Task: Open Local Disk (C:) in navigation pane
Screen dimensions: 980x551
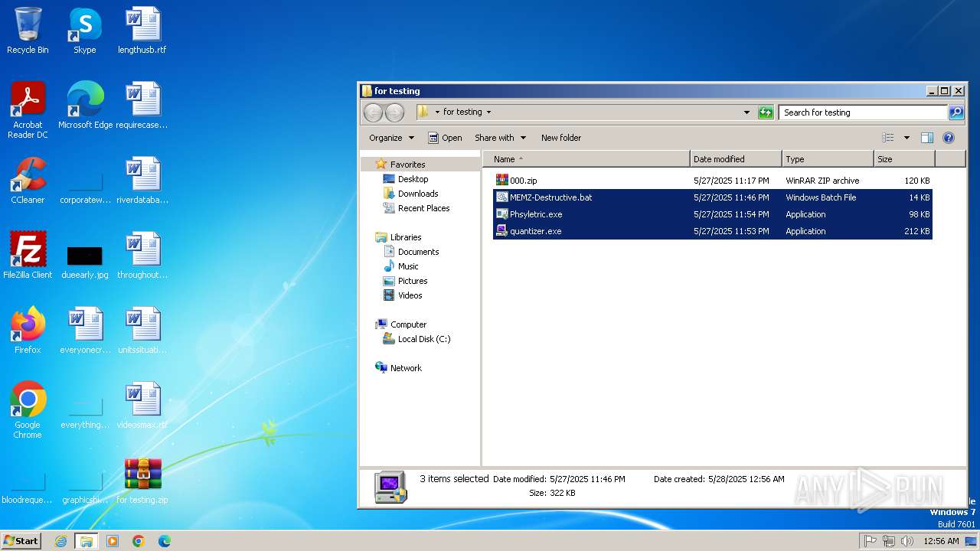Action: pyautogui.click(x=424, y=339)
